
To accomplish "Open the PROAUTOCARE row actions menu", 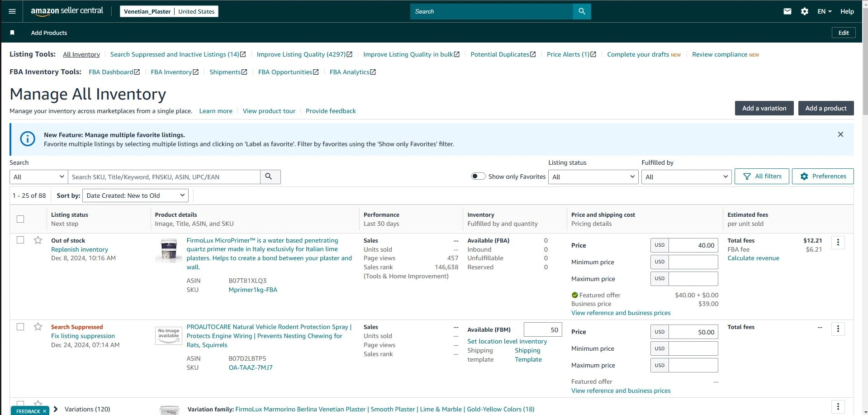I will 838,329.
